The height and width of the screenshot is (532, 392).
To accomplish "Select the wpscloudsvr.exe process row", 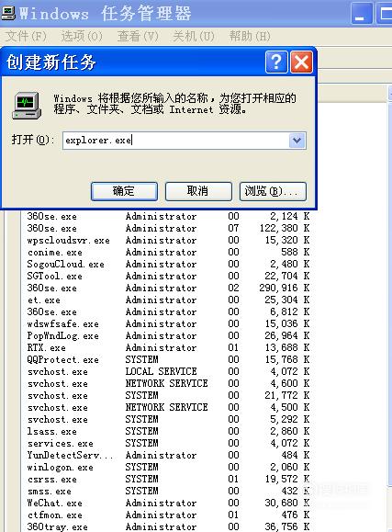I will (168, 241).
